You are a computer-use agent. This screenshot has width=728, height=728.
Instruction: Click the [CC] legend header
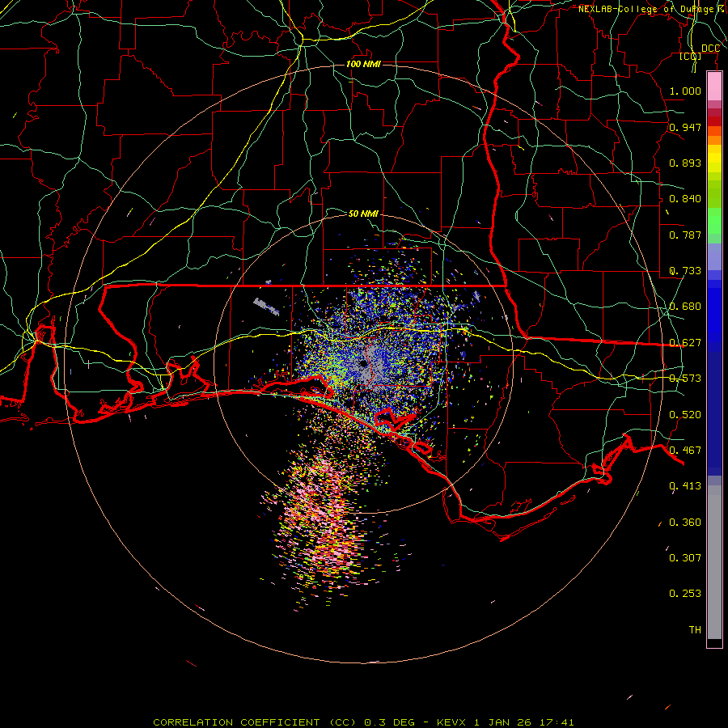(691, 56)
